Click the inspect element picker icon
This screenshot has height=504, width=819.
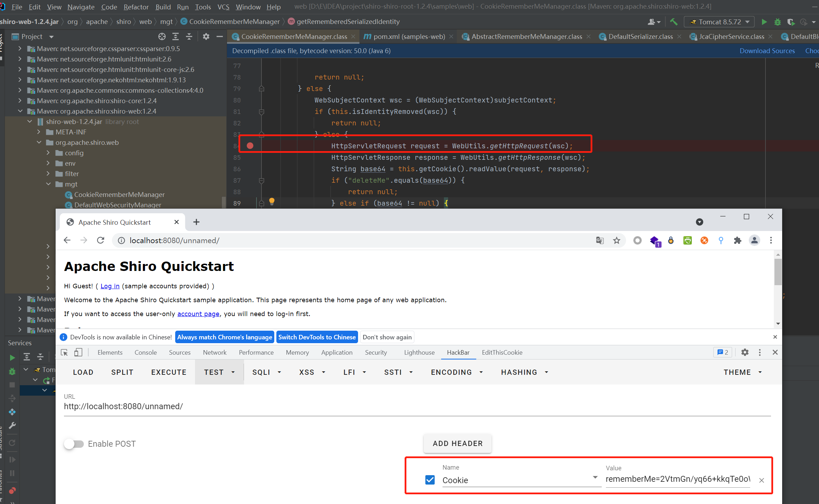click(64, 353)
